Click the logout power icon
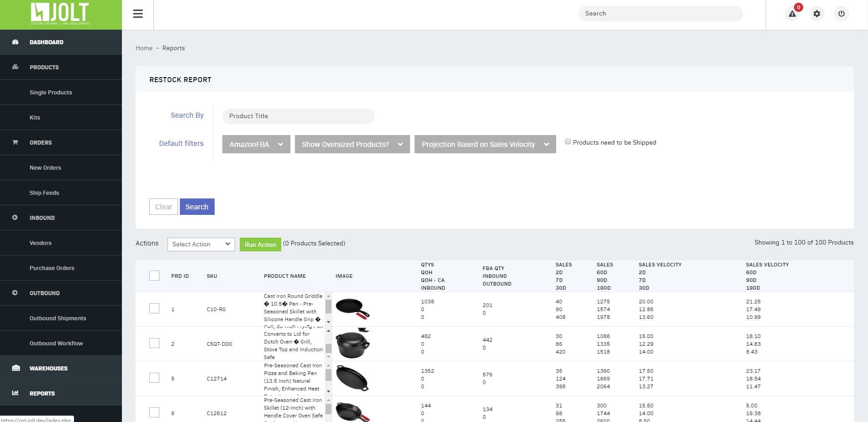Screen dimensions: 868x422 pos(841,14)
